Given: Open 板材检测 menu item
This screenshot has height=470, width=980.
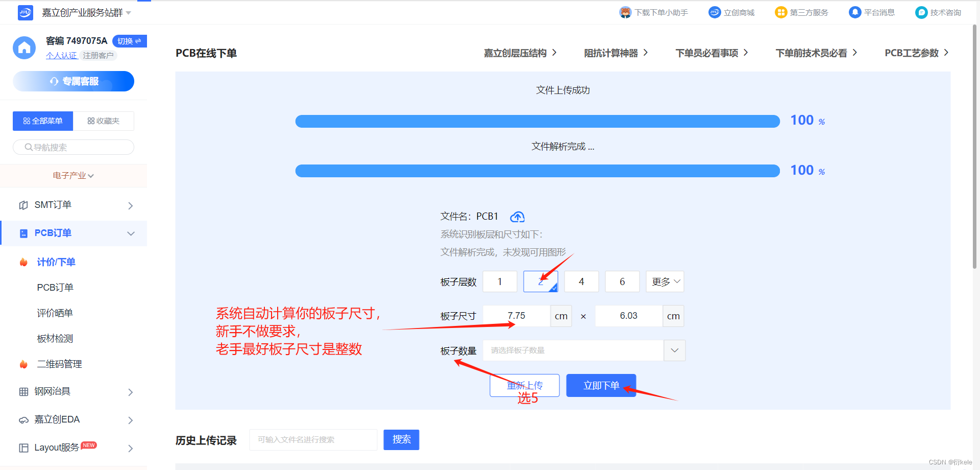Looking at the screenshot, I should click(x=55, y=339).
